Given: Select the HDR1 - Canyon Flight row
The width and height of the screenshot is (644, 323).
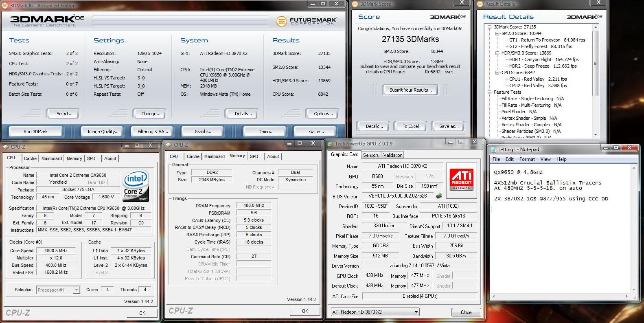Looking at the screenshot, I should [x=544, y=59].
